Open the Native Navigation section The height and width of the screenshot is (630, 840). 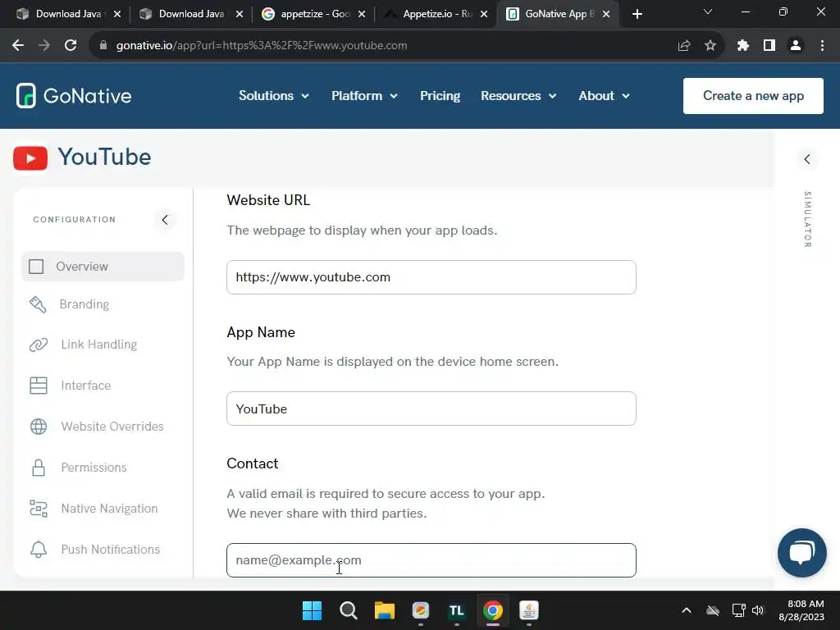94,509
